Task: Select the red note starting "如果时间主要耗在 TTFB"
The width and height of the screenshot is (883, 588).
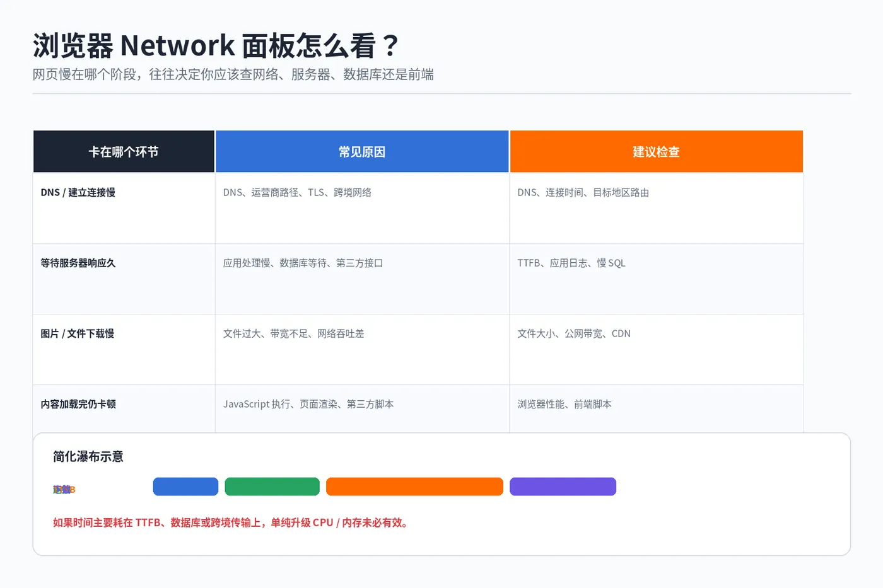Action: (x=231, y=522)
